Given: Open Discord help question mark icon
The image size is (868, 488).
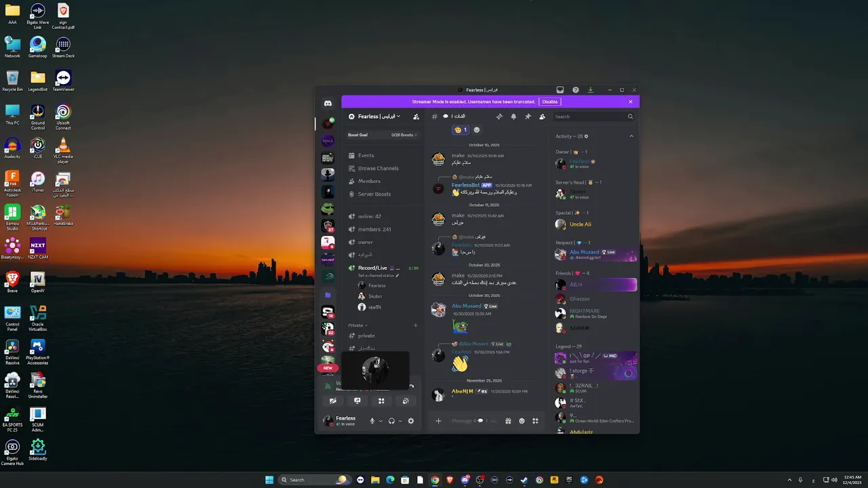Looking at the screenshot, I should point(576,89).
